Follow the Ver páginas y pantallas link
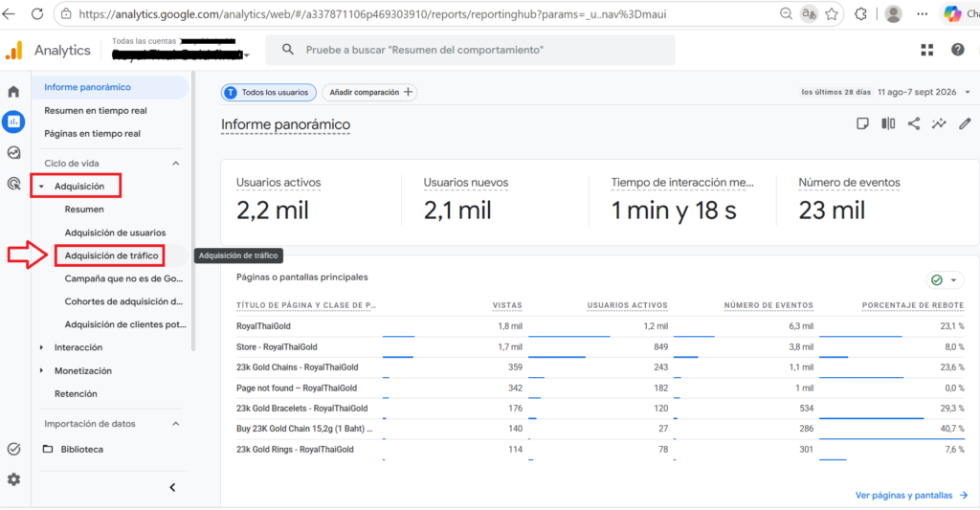The image size is (980, 510). 911,495
